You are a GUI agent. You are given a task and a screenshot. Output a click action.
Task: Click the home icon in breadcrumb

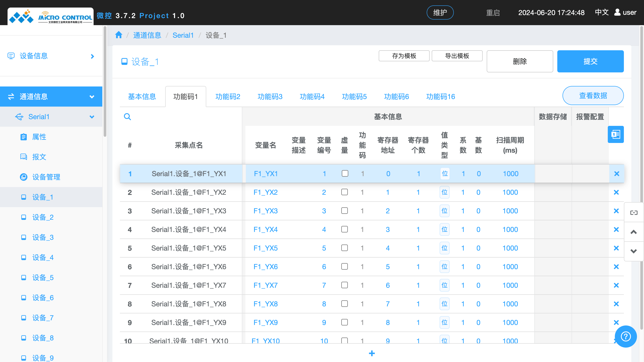click(x=119, y=35)
